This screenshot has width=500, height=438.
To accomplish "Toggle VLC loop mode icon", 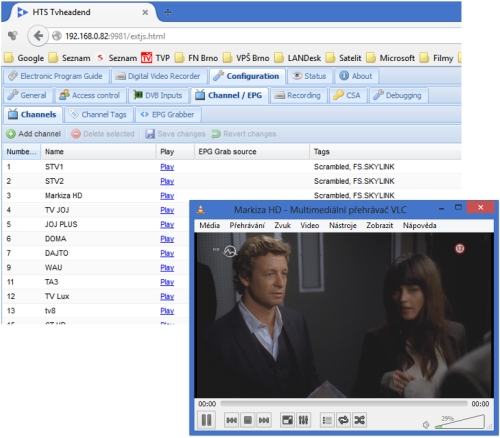I will pos(343,420).
